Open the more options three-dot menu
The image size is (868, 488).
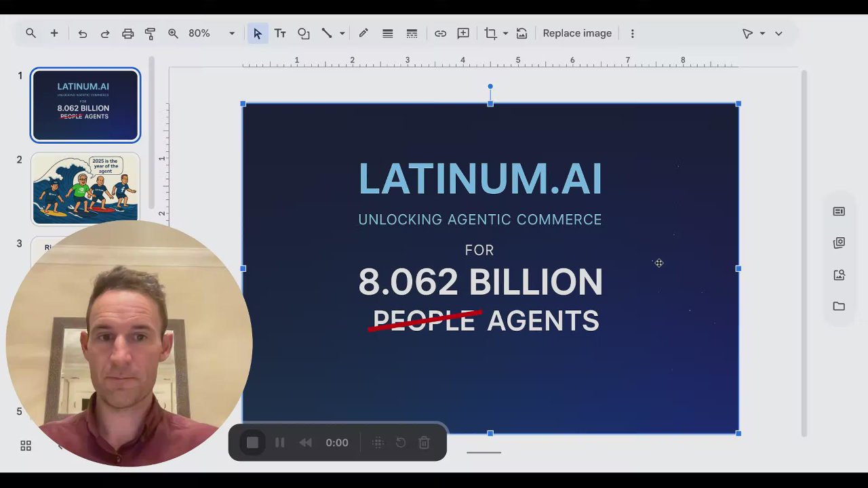coord(632,33)
